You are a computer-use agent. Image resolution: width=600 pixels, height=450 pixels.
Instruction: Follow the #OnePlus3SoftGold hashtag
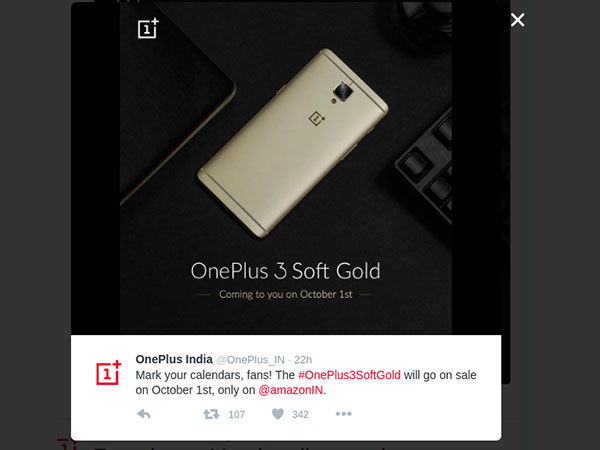coord(349,375)
